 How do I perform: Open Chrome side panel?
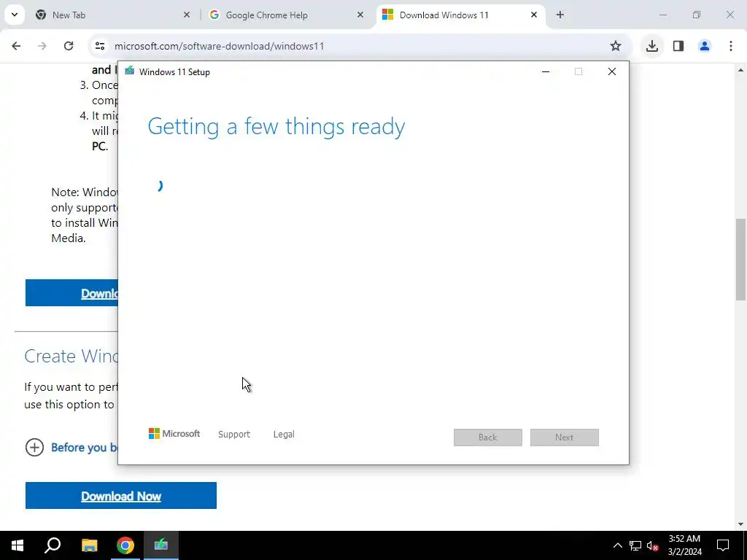pyautogui.click(x=678, y=46)
